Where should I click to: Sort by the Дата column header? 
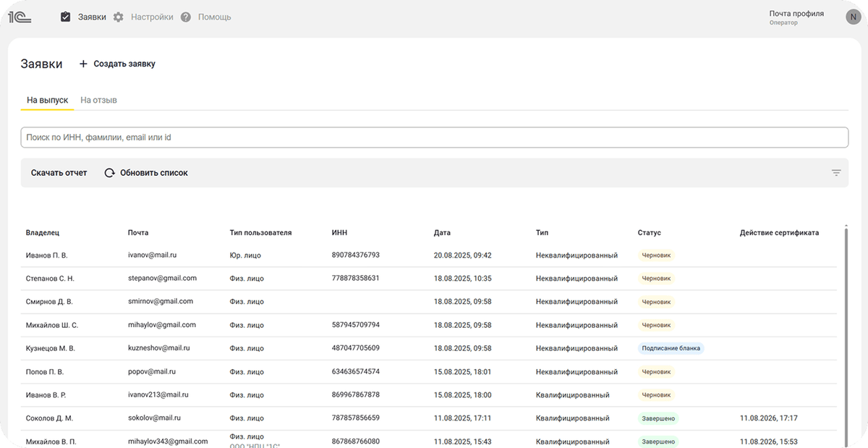coord(442,233)
